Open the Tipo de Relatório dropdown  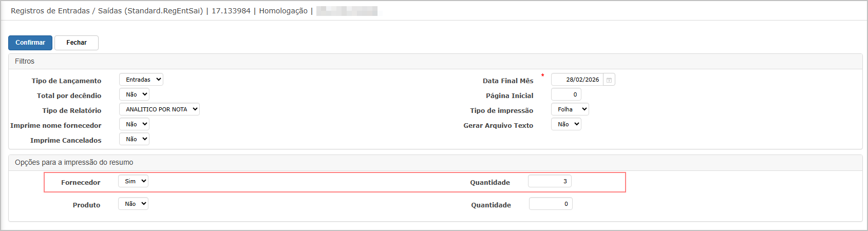(159, 109)
